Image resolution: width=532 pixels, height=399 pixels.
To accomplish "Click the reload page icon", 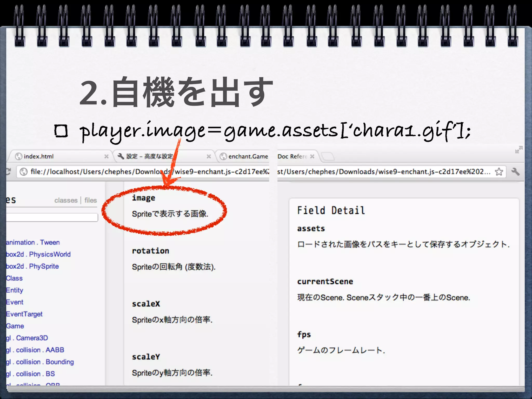I will point(8,171).
